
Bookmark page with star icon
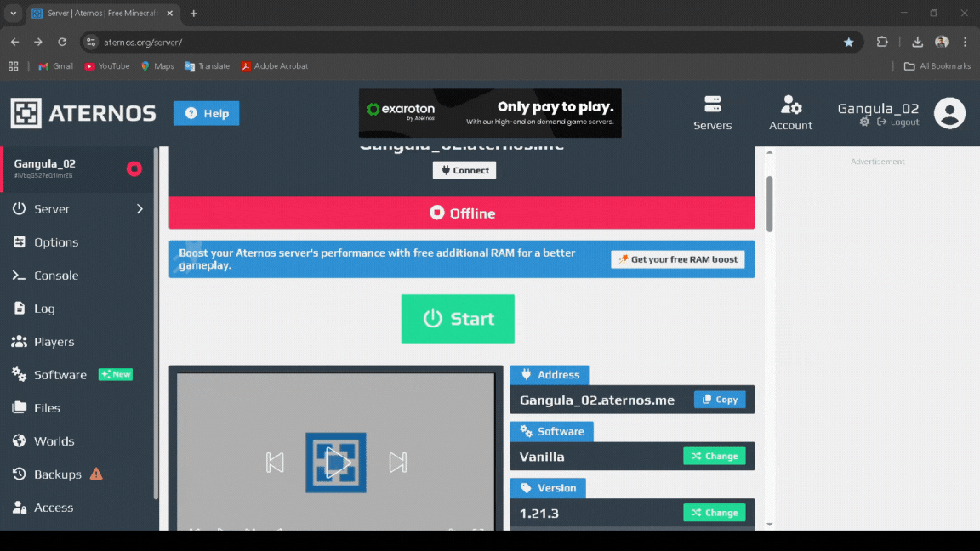848,42
